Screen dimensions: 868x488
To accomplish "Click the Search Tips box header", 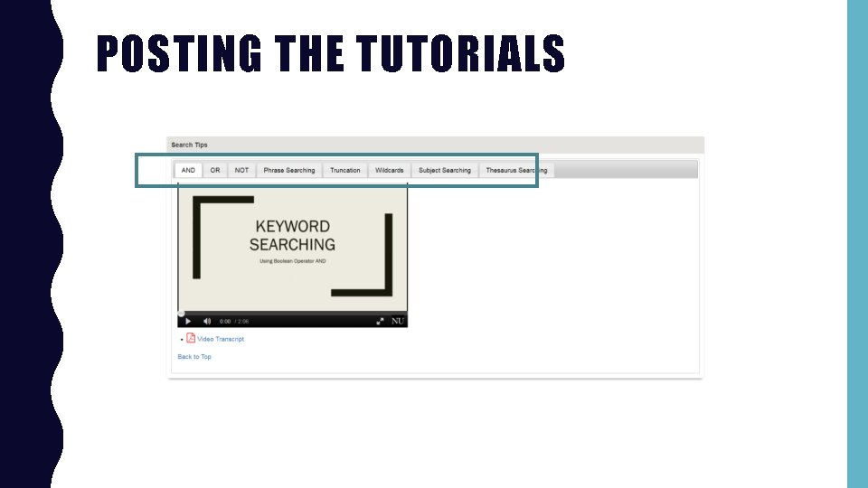I will pos(435,145).
